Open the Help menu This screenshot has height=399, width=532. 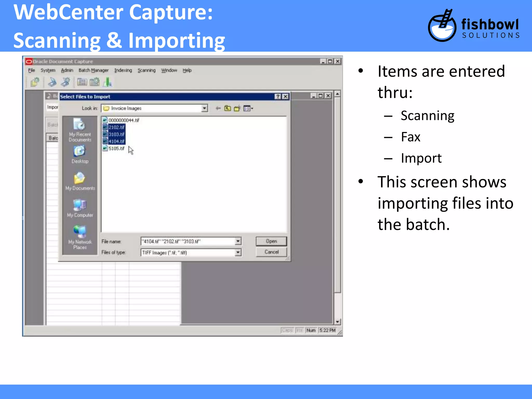(x=187, y=70)
